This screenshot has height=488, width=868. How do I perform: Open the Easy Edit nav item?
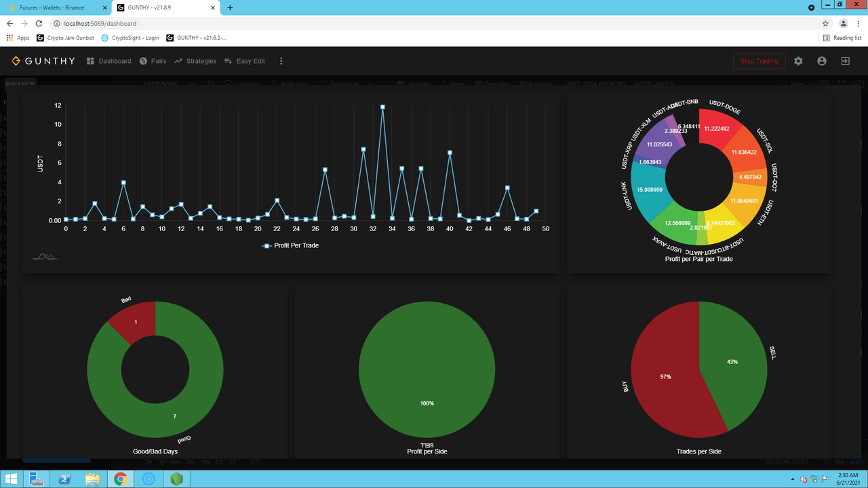pyautogui.click(x=245, y=61)
